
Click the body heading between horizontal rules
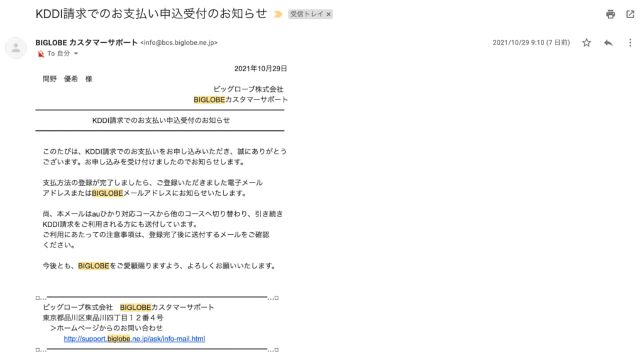[x=160, y=120]
